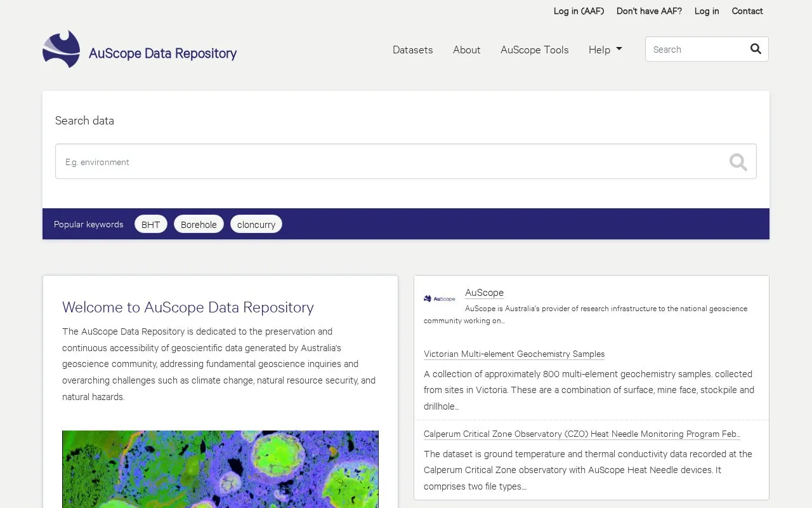Click 'Welcome to AuScope Data Repository' heading
The width and height of the screenshot is (812, 508).
pos(188,307)
